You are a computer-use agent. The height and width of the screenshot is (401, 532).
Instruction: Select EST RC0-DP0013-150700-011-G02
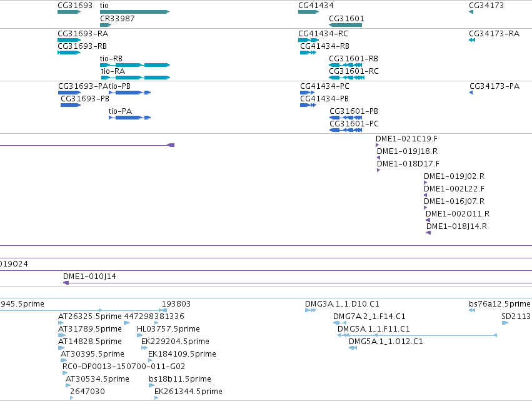pos(124,367)
